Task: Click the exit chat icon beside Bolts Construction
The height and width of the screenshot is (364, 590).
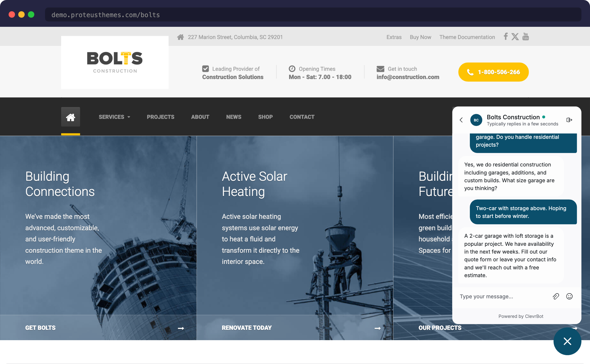Action: click(x=569, y=120)
